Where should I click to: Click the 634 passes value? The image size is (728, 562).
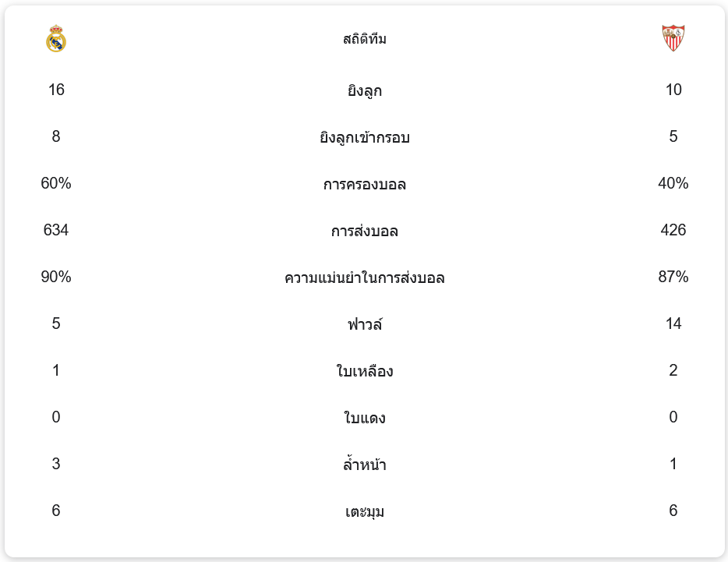56,230
